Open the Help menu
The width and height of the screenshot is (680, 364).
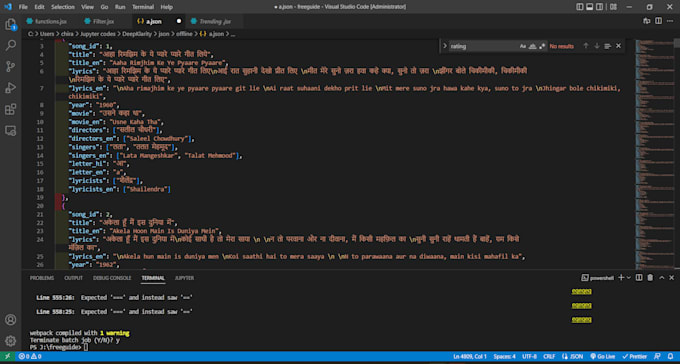click(x=167, y=7)
